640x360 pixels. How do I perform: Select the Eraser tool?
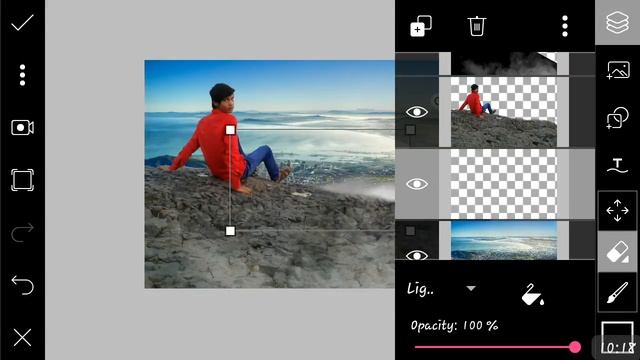click(x=618, y=252)
